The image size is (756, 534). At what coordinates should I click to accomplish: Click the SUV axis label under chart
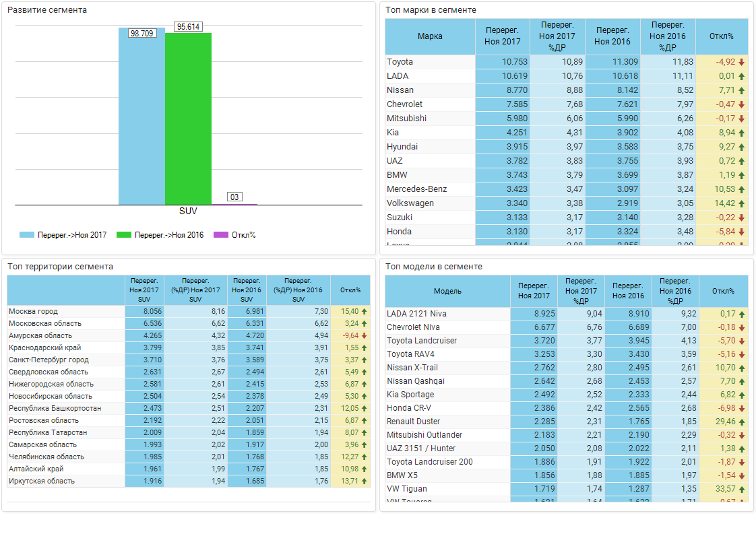(188, 211)
